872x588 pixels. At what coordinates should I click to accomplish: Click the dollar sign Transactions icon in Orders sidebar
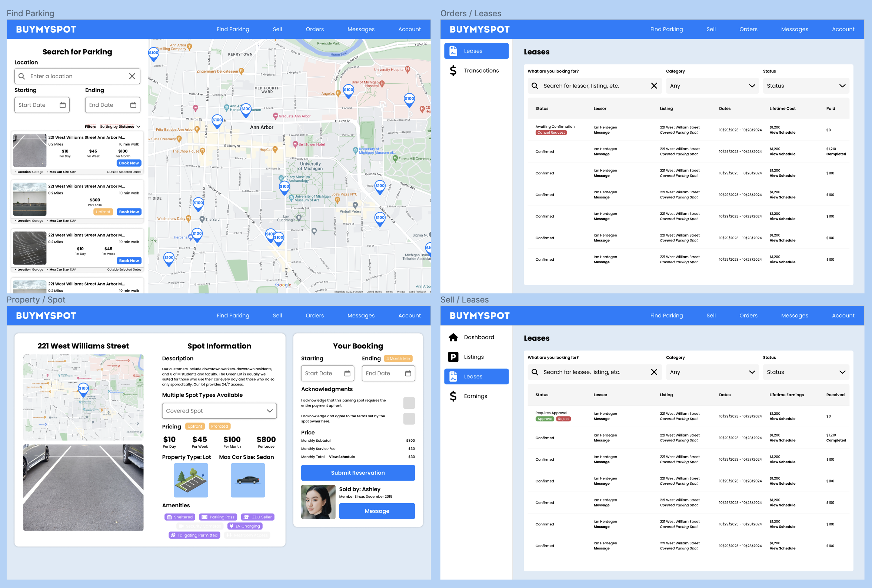coord(453,70)
